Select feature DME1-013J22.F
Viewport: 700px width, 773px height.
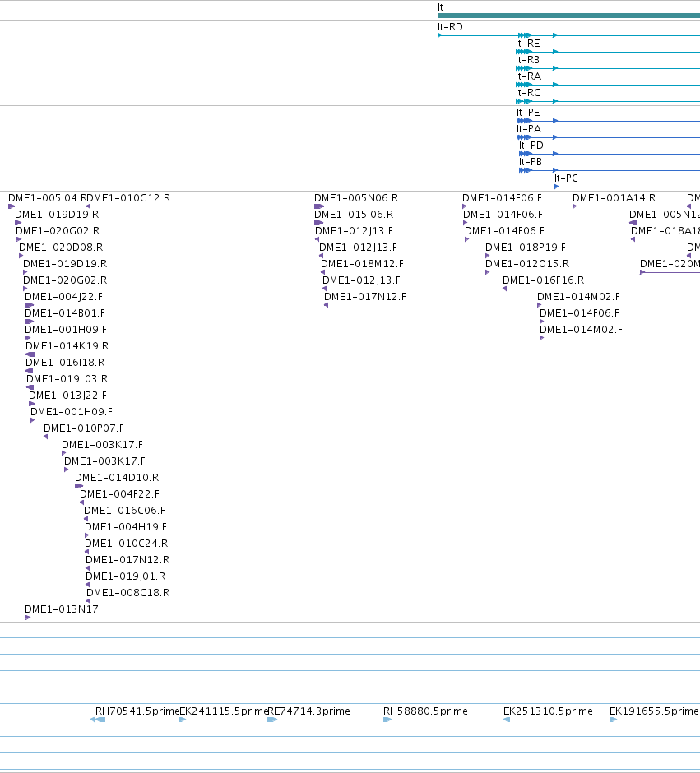click(67, 396)
